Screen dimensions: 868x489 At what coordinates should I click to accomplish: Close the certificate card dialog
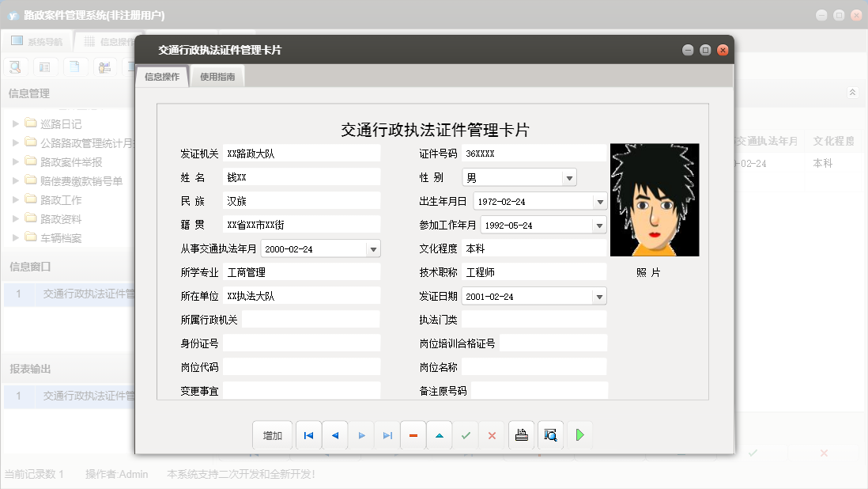point(723,50)
